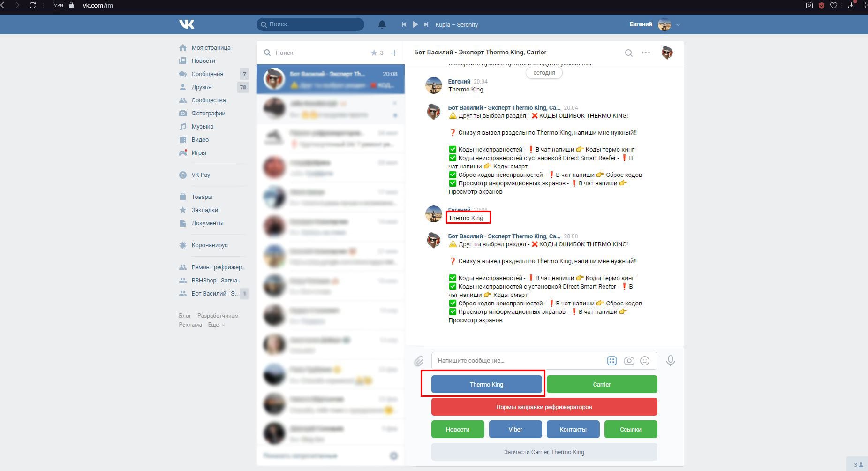The width and height of the screenshot is (868, 471).
Task: Click the Реклама footer link
Action: [190, 325]
